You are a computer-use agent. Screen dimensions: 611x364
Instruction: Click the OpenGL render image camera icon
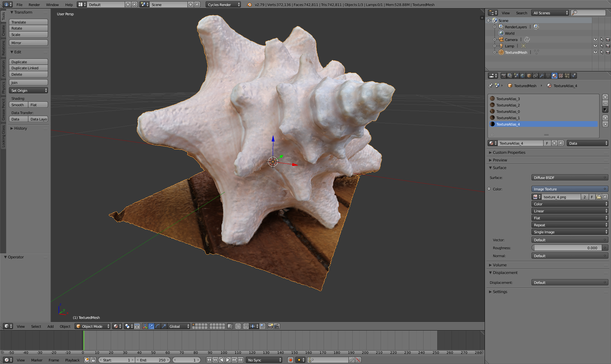pyautogui.click(x=270, y=326)
